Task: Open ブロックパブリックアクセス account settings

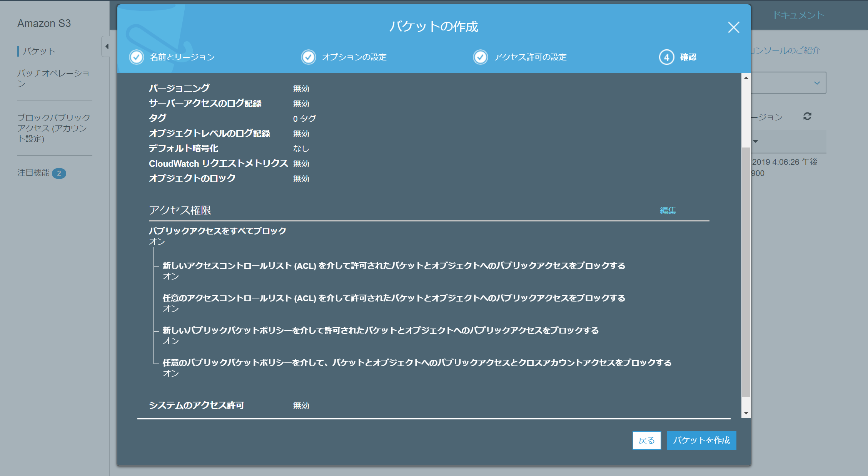Action: click(x=53, y=128)
